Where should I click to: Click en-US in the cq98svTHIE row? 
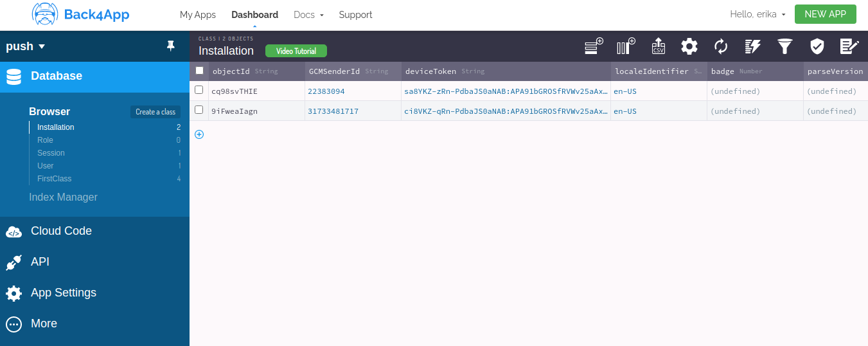coord(659,91)
